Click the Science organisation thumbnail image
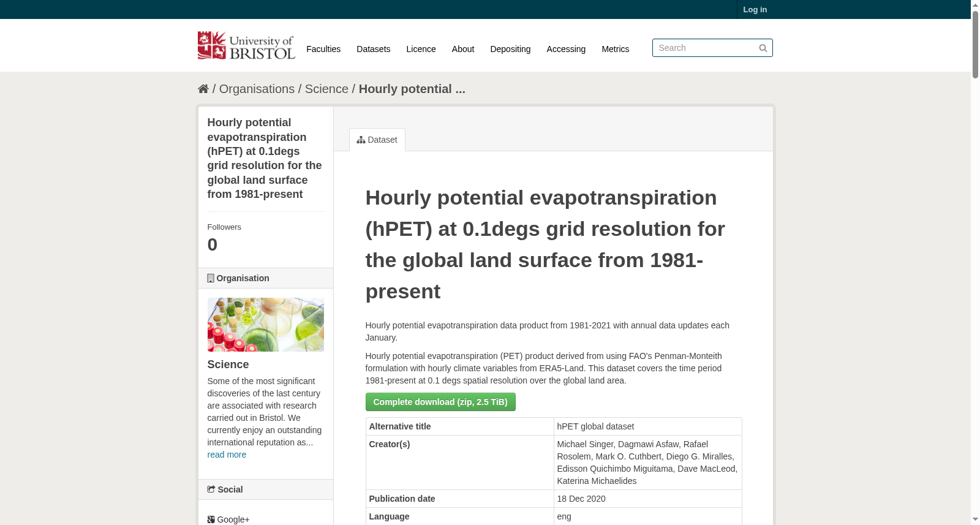980x525 pixels. coord(266,325)
